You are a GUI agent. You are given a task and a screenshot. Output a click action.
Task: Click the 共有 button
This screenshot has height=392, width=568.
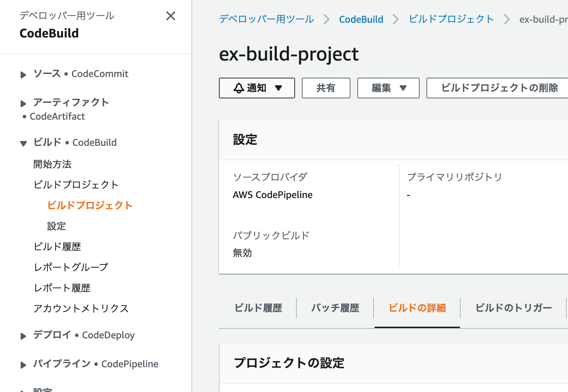tap(326, 88)
